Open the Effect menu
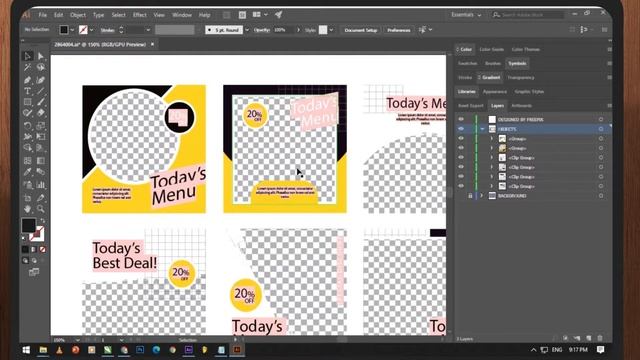 coord(140,15)
